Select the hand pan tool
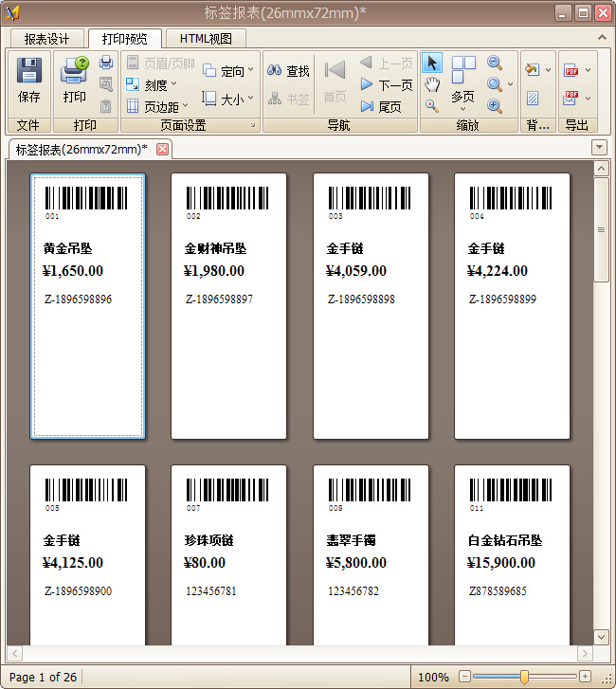 [x=432, y=84]
